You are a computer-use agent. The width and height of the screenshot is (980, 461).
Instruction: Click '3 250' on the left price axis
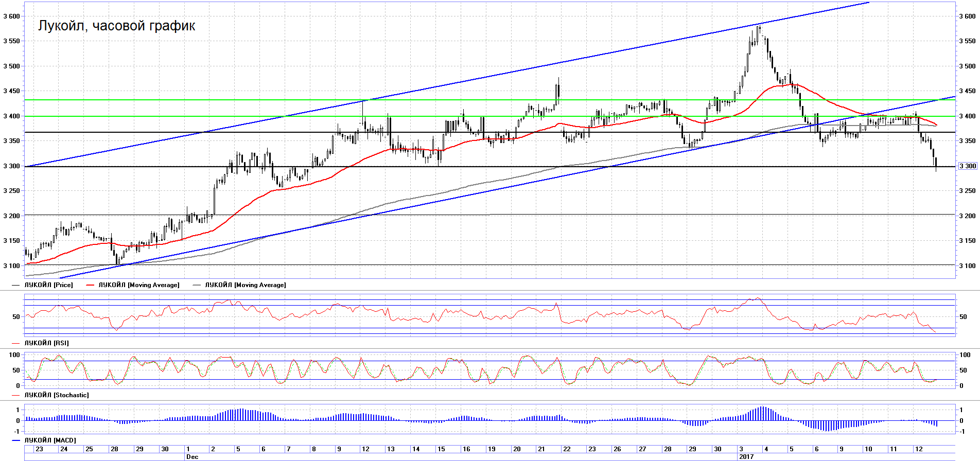pyautogui.click(x=11, y=191)
